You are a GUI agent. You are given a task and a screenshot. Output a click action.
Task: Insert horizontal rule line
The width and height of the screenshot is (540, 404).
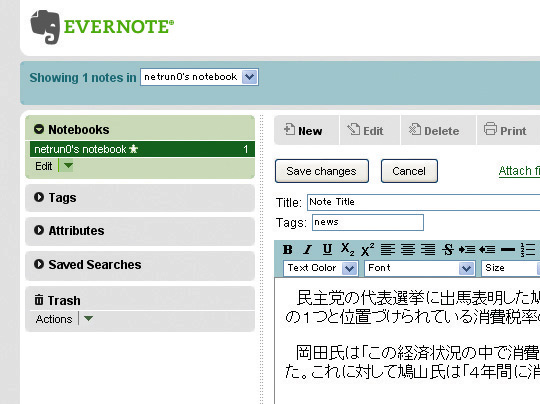tap(508, 249)
